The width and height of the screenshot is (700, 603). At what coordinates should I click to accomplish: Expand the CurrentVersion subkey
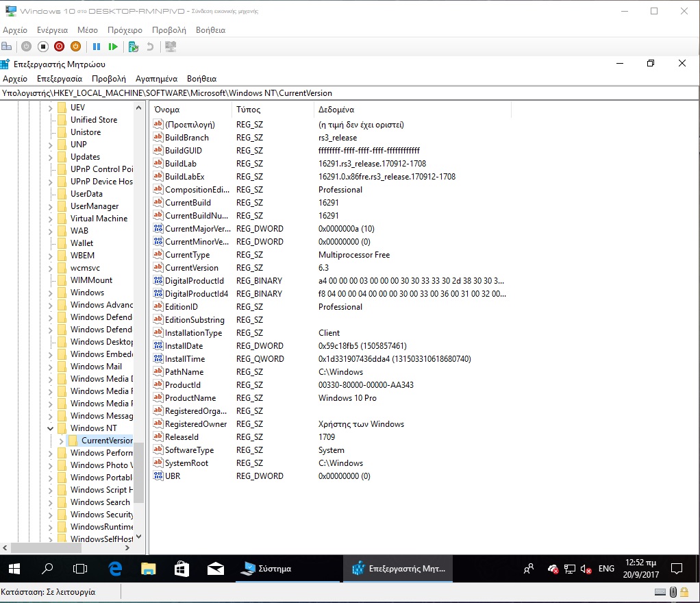pos(61,441)
